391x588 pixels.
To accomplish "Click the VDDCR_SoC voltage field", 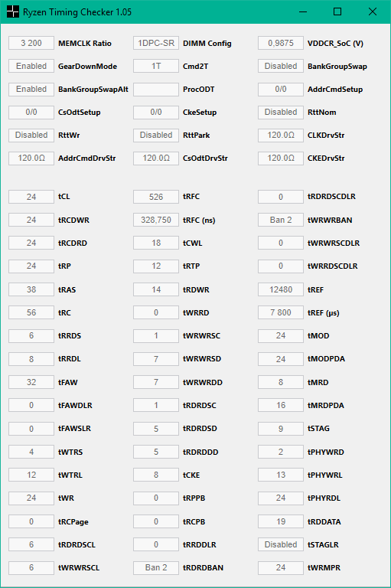I will pos(281,43).
